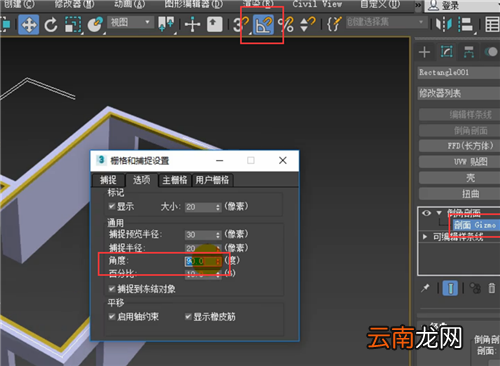500x366 pixels.
Task: Toggle the Spinner Snap button
Action: pos(307,25)
